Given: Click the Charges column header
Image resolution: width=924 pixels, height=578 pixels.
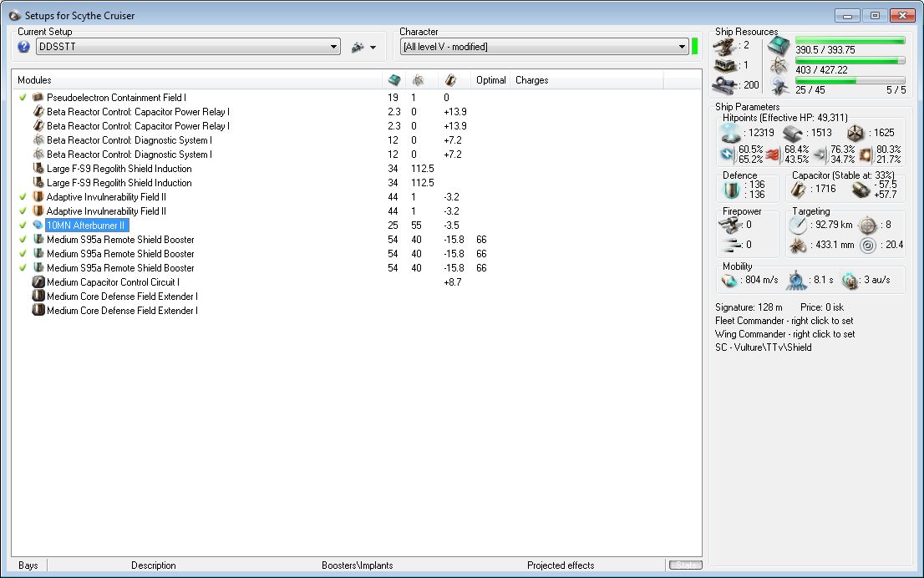Looking at the screenshot, I should coord(587,80).
